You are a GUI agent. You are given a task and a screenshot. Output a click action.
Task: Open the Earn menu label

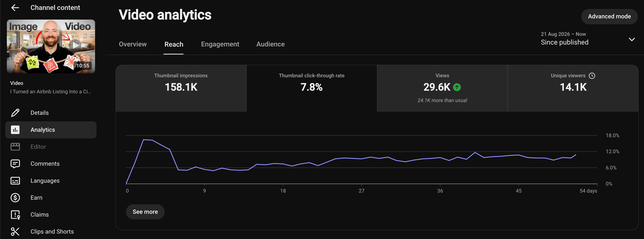point(36,198)
